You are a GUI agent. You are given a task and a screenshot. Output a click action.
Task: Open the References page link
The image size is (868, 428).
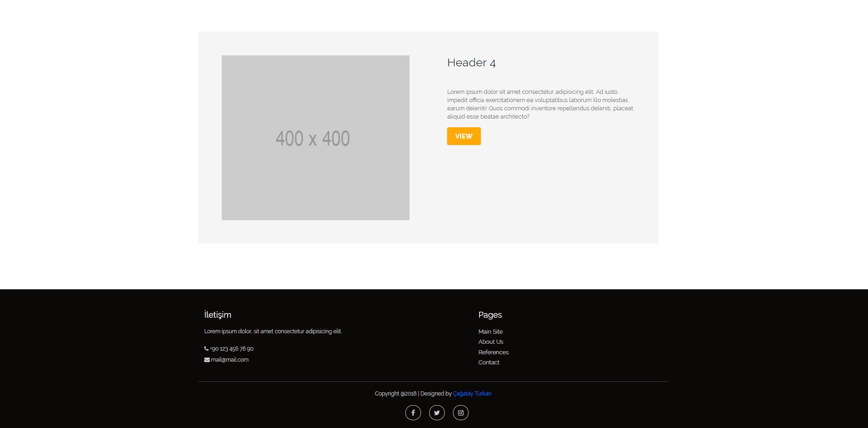[x=493, y=352]
